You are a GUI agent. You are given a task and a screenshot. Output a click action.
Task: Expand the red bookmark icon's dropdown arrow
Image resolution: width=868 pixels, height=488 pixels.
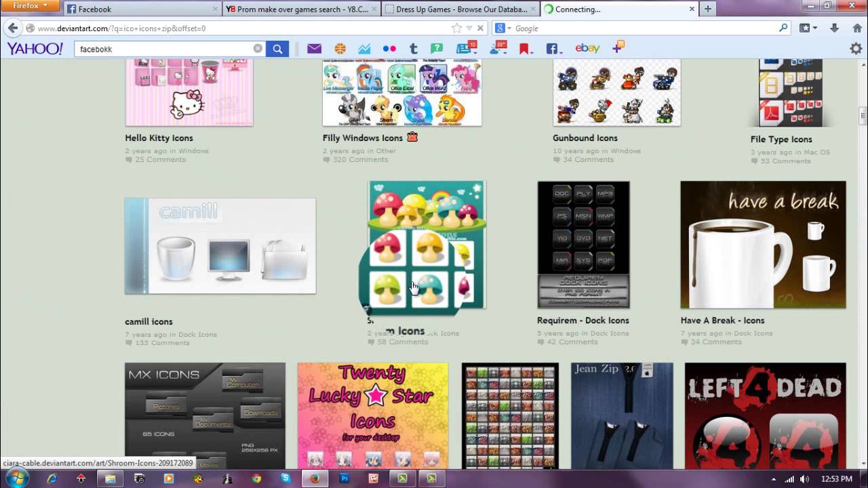(532, 53)
